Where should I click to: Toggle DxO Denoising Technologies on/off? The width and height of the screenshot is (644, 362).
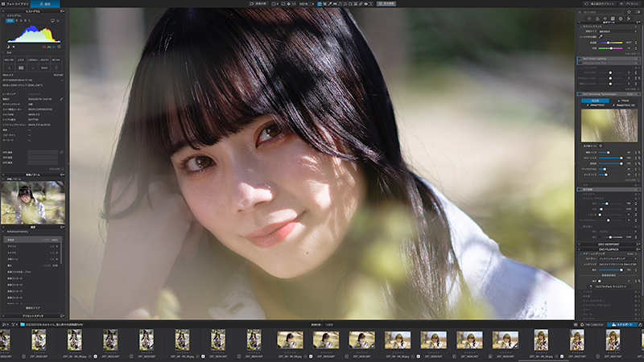tap(580, 94)
